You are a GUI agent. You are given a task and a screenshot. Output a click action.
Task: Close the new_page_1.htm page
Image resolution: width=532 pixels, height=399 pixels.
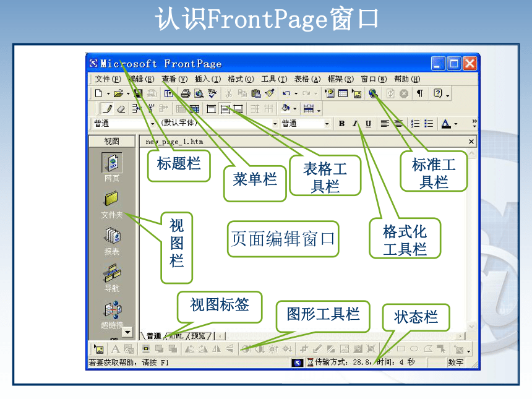click(471, 142)
